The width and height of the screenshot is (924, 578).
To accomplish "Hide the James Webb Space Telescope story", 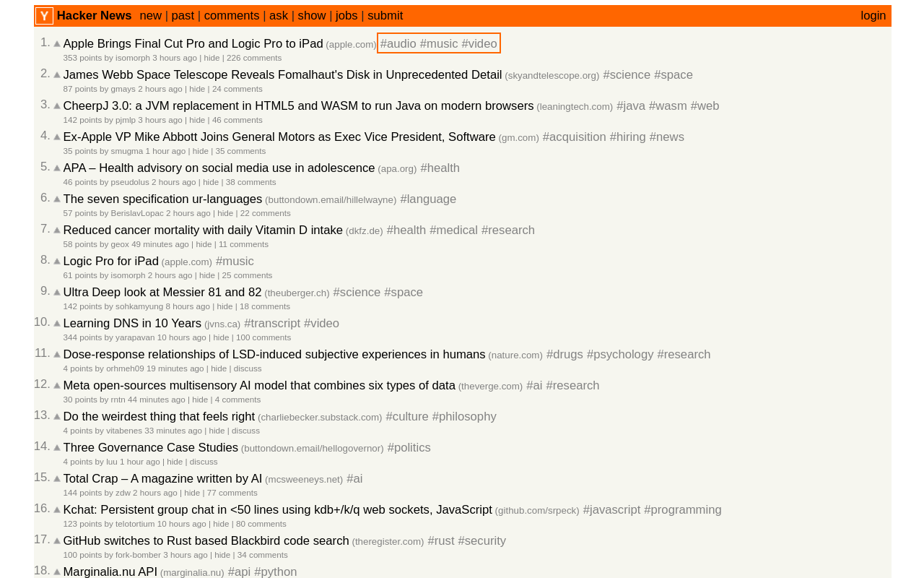I will 197,89.
